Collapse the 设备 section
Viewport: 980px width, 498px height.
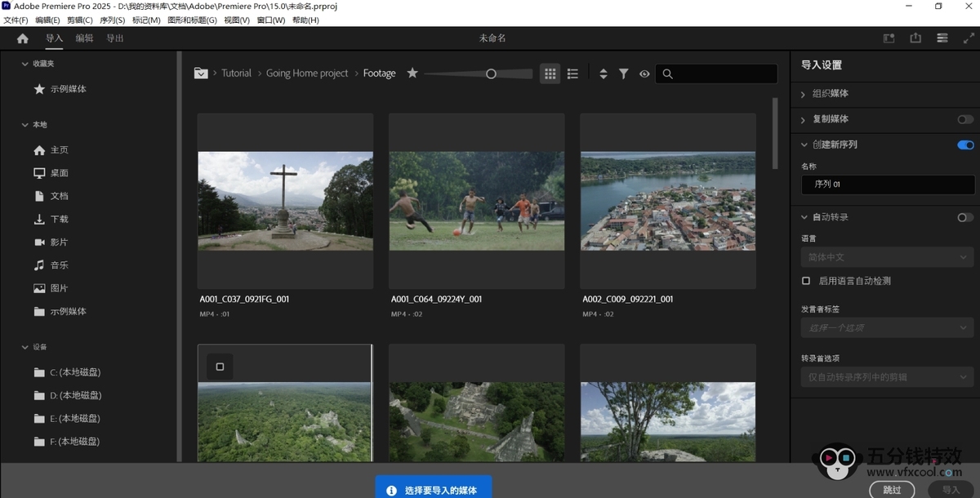click(x=24, y=347)
